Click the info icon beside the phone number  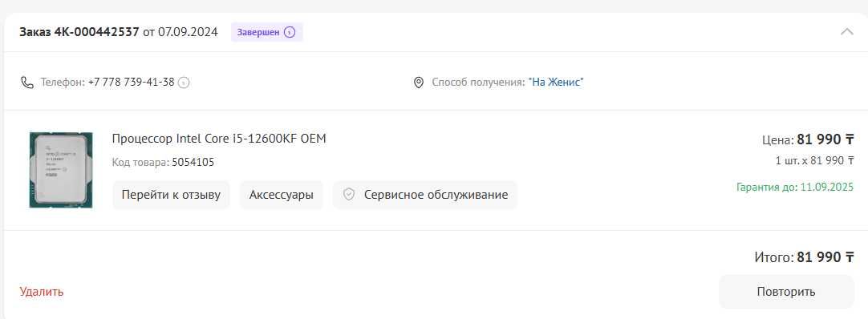click(184, 83)
